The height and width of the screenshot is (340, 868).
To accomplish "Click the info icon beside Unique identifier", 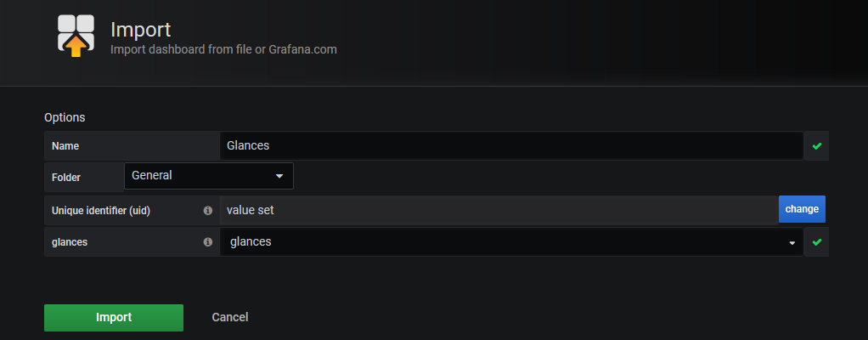I will (208, 210).
